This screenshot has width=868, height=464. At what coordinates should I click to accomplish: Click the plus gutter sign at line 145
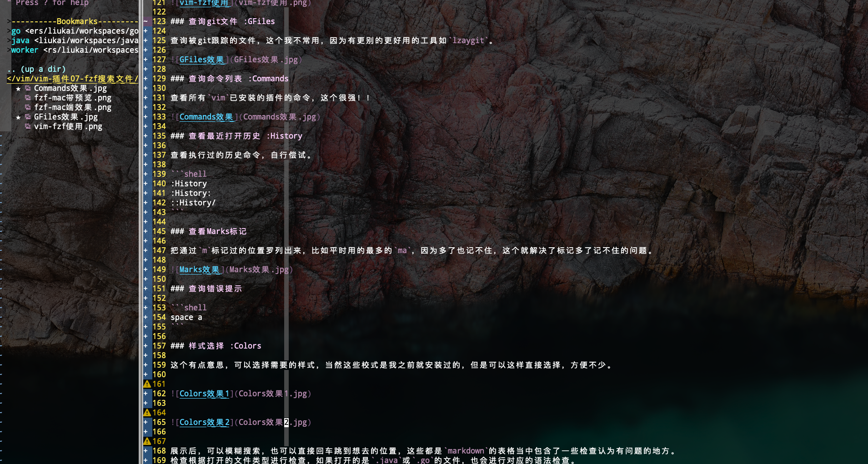tap(146, 231)
